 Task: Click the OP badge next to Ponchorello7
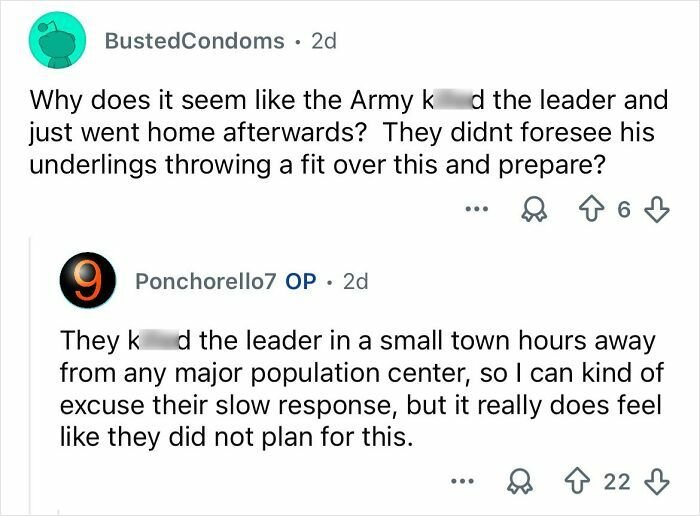pos(301,282)
